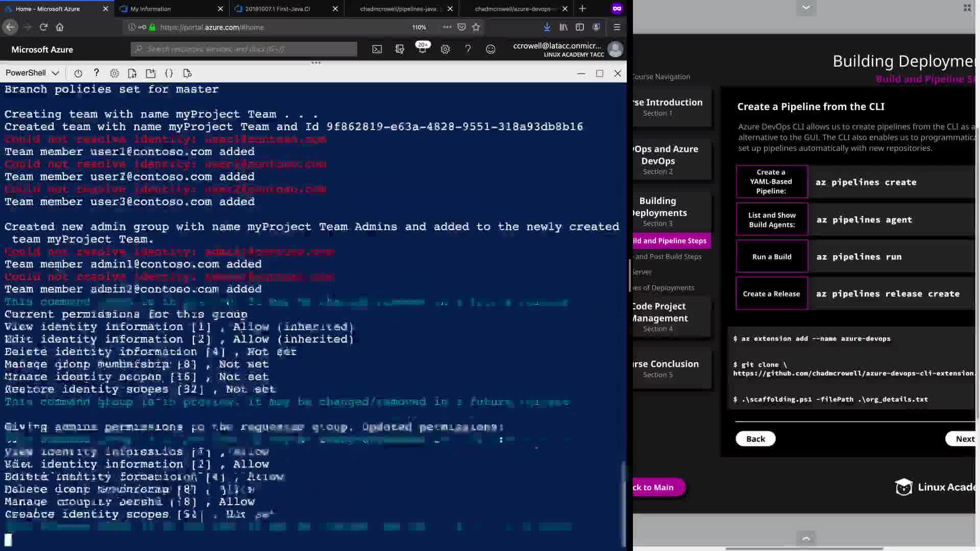Switch to 20191007.1 First-Java.CI tab
980x551 pixels.
pyautogui.click(x=277, y=9)
